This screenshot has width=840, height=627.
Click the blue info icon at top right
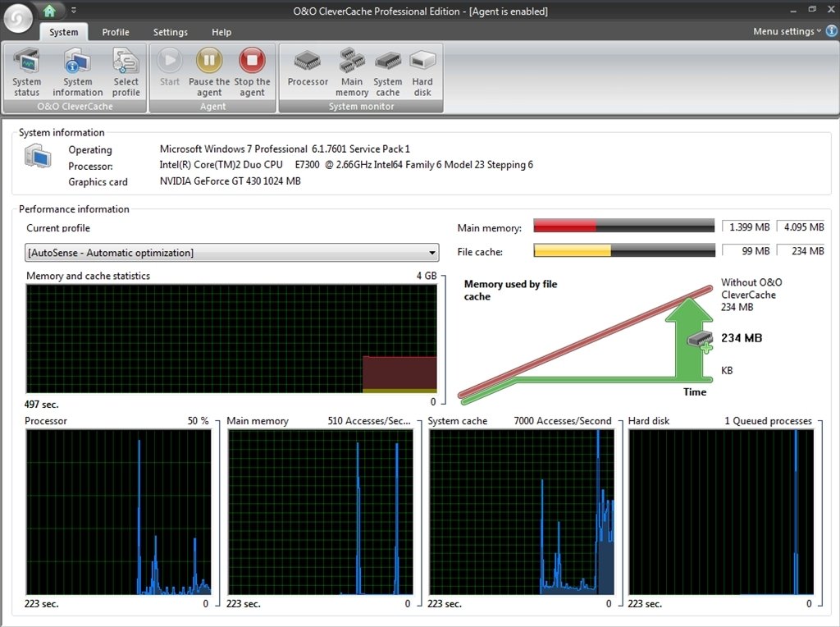pyautogui.click(x=832, y=31)
